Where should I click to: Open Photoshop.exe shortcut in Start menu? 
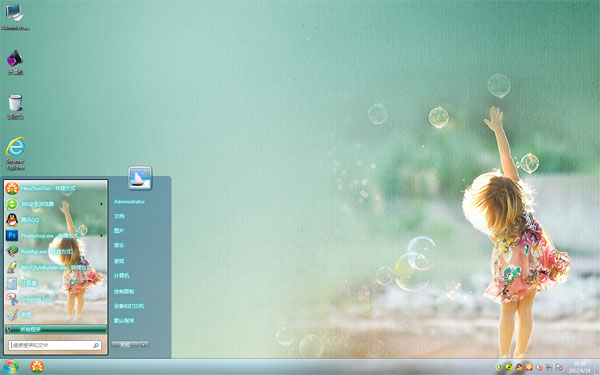tap(55, 235)
